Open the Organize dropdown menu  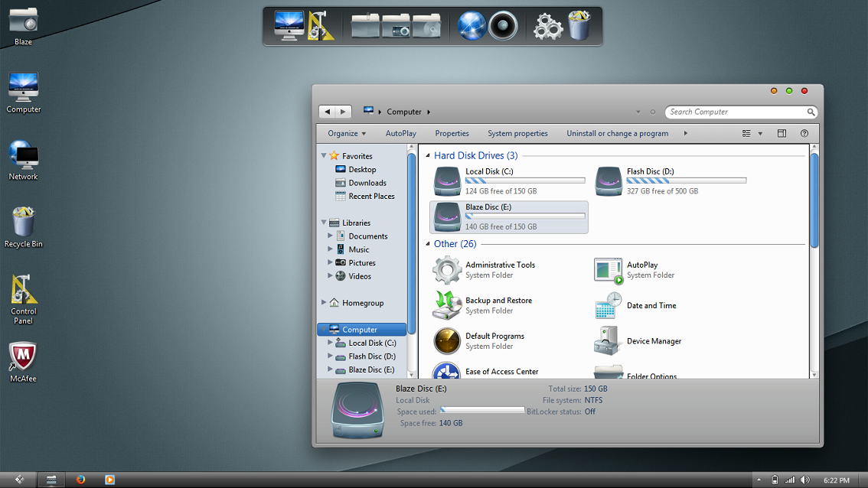point(347,133)
